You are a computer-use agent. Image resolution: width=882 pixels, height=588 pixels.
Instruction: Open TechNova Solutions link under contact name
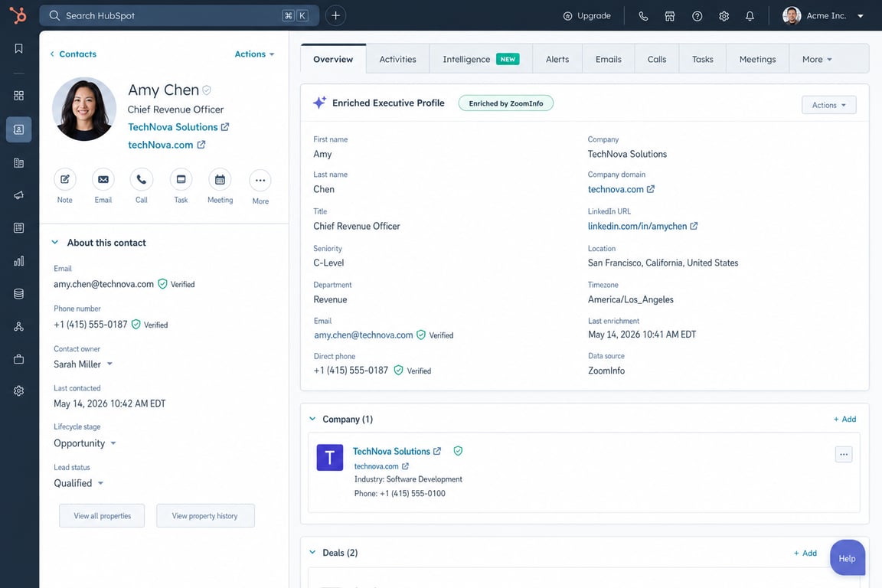pyautogui.click(x=178, y=127)
